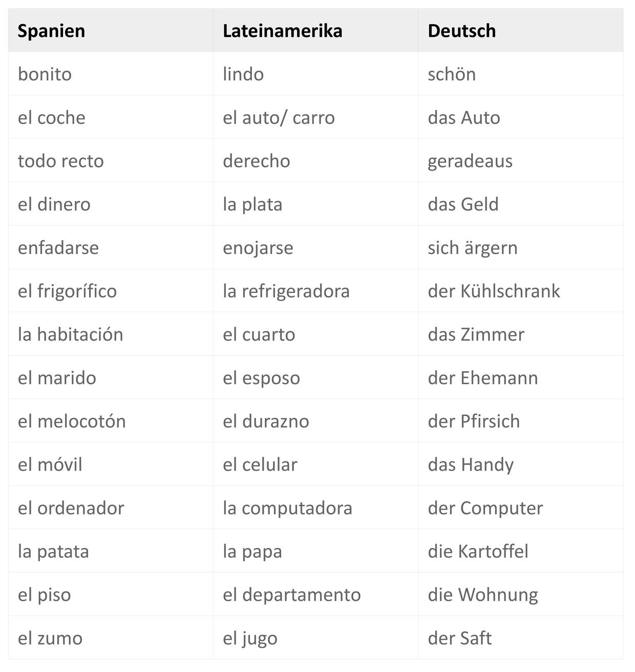Click the word 'der Pfirsich'
The width and height of the screenshot is (635, 672).
474,421
